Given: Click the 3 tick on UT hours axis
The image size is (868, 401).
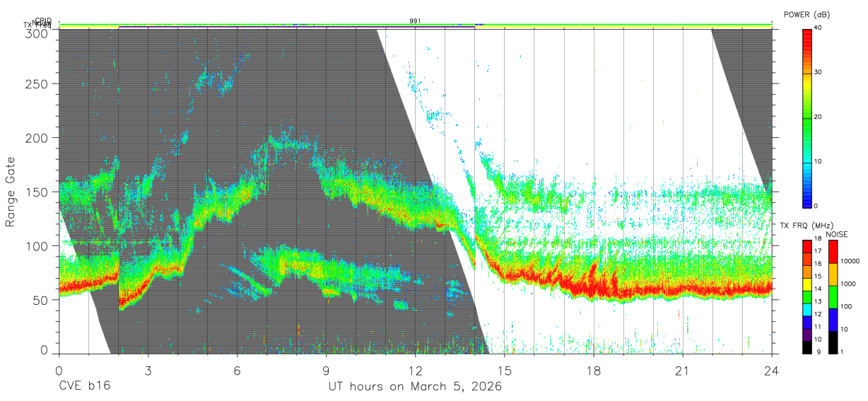Looking at the screenshot, I should click(148, 371).
